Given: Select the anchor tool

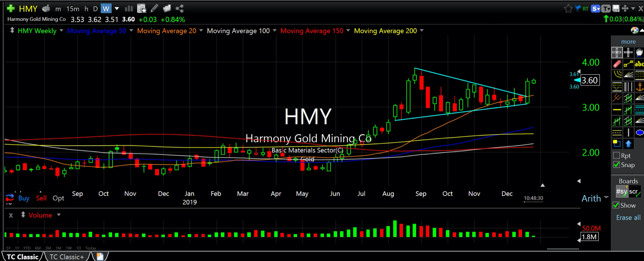Looking at the screenshot, I should [x=639, y=87].
